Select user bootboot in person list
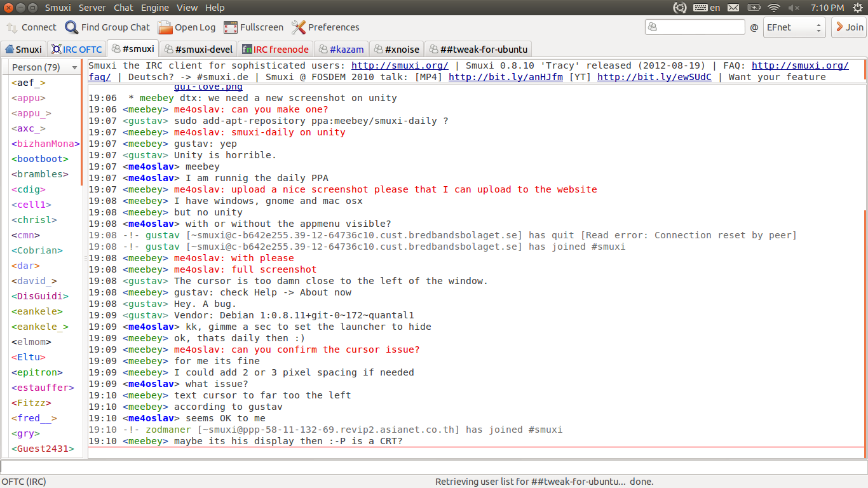This screenshot has width=868, height=488. [39, 159]
